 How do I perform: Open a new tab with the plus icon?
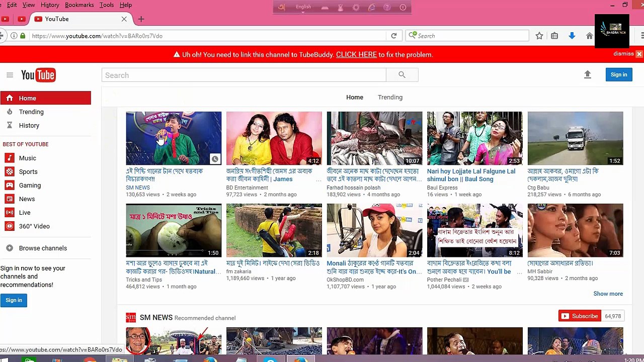pyautogui.click(x=141, y=19)
